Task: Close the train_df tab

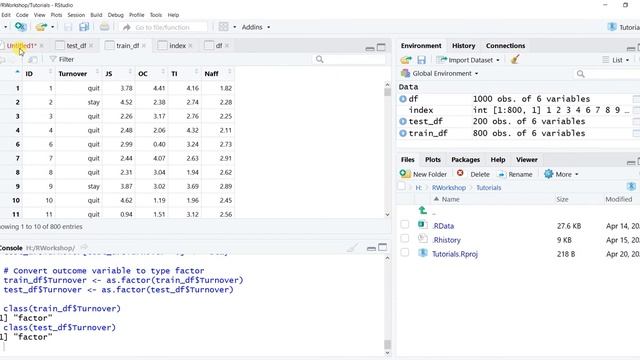Action: pos(144,46)
